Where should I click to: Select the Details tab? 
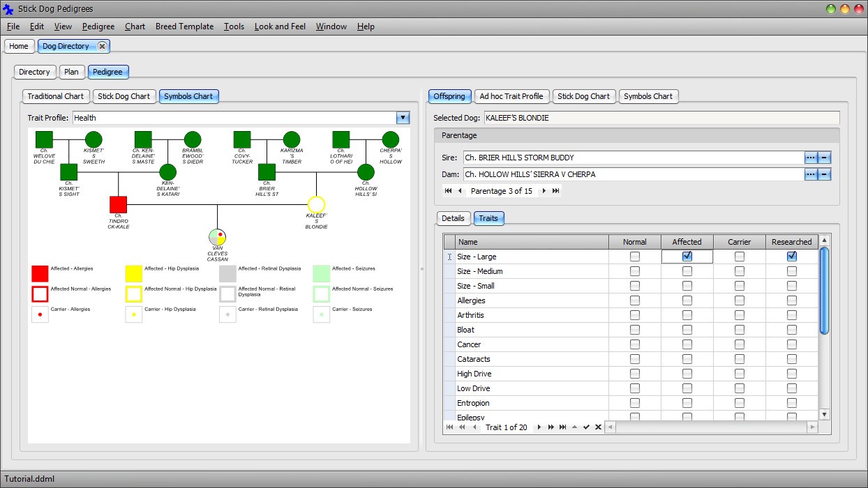452,218
